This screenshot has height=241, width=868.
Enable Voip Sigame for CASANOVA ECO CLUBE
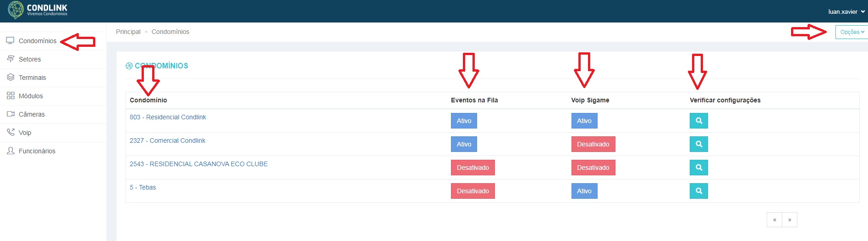pos(593,168)
